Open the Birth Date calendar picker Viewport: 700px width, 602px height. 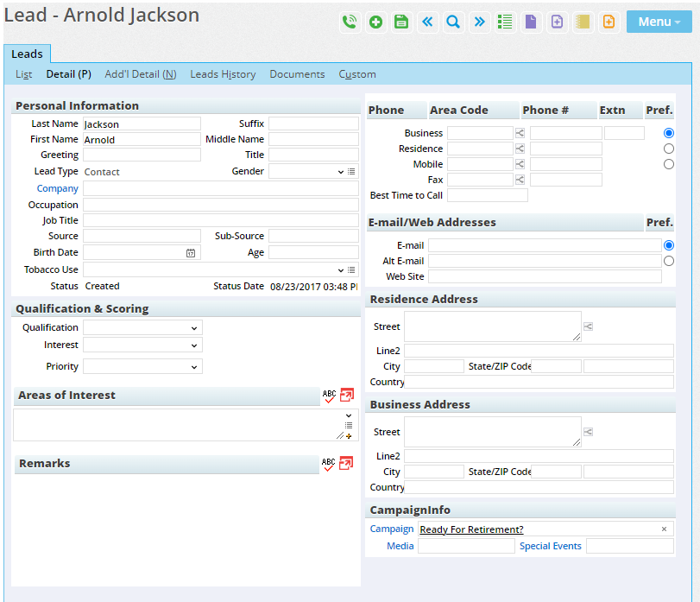[x=191, y=253]
